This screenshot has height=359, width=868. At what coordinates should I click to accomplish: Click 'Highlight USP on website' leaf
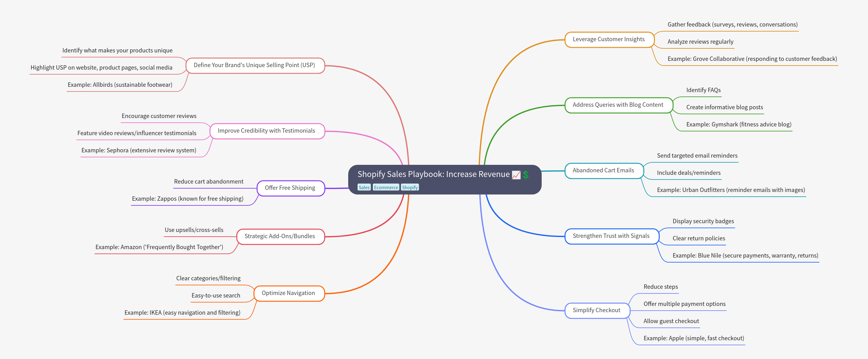coord(101,68)
